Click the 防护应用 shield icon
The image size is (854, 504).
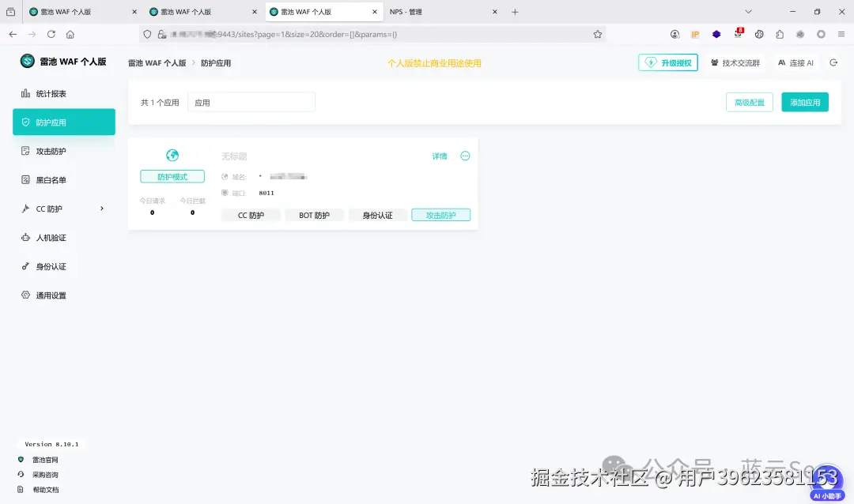point(25,122)
